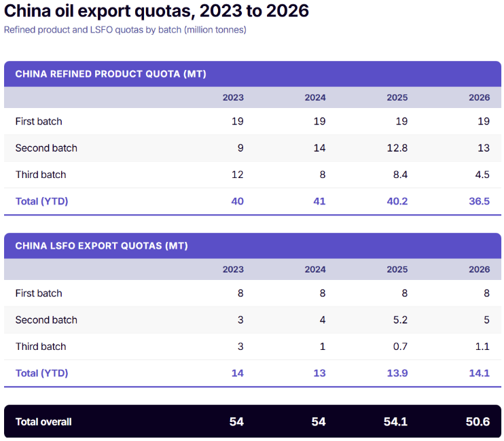The width and height of the screenshot is (504, 441).
Task: Click refined total 2023 value "40"
Action: (238, 201)
